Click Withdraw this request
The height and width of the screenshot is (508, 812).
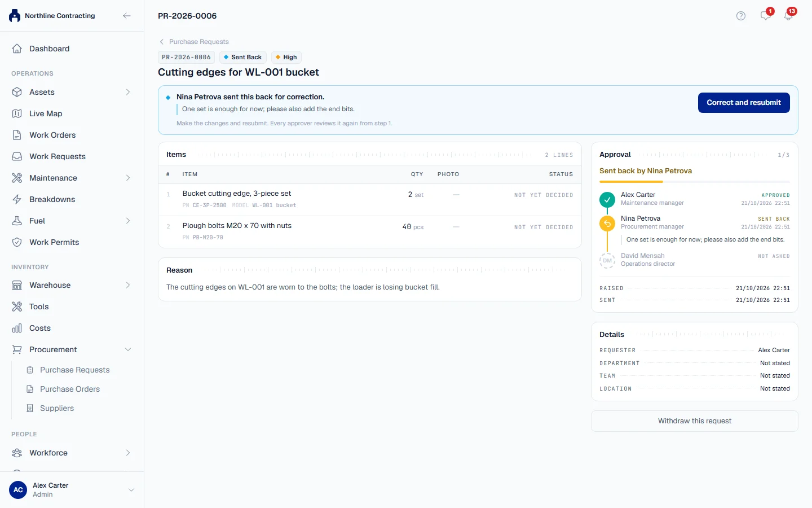pos(695,421)
